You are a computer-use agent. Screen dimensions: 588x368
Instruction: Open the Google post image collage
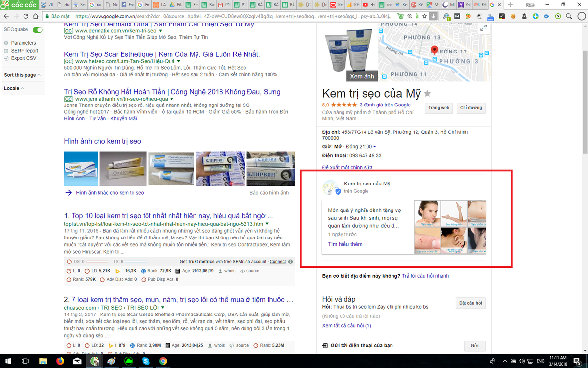pos(450,227)
